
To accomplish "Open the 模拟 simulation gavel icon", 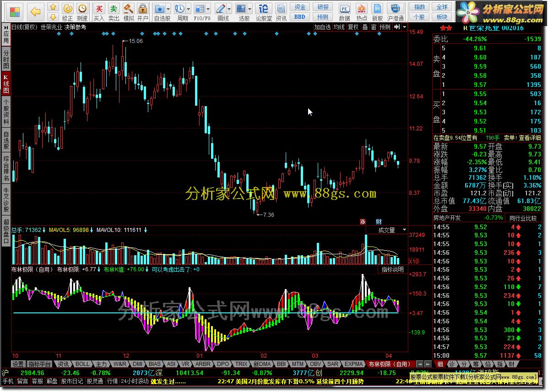I will click(x=129, y=12).
